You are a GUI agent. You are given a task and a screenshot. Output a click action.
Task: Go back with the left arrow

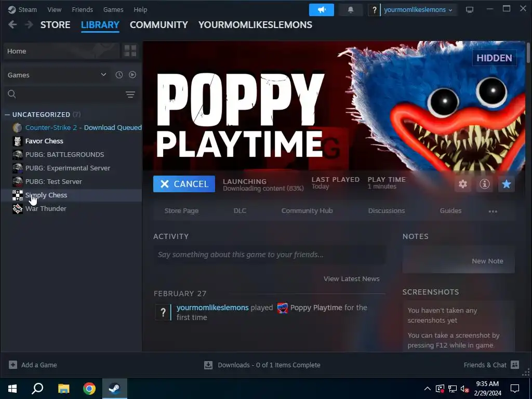click(12, 24)
